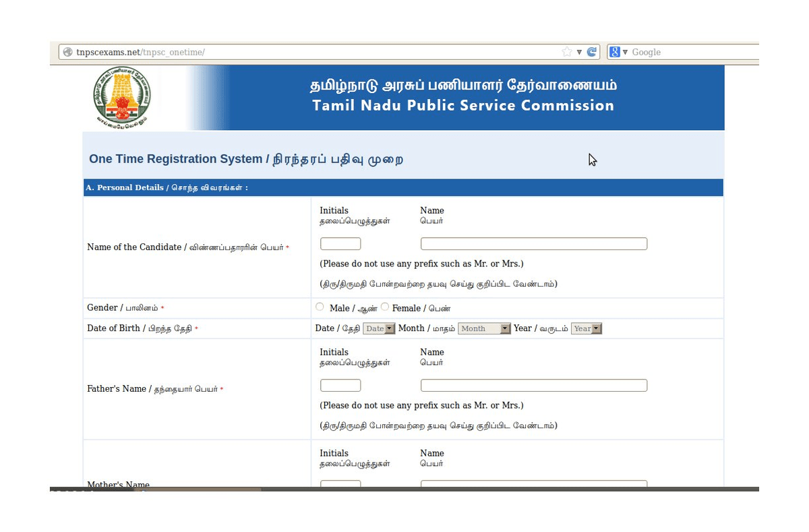809x532 pixels.
Task: Click the candidate's Initials input field
Action: tap(340, 244)
